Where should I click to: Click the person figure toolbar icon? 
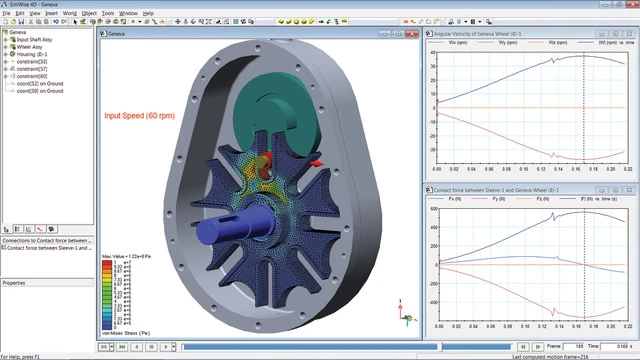point(451,22)
